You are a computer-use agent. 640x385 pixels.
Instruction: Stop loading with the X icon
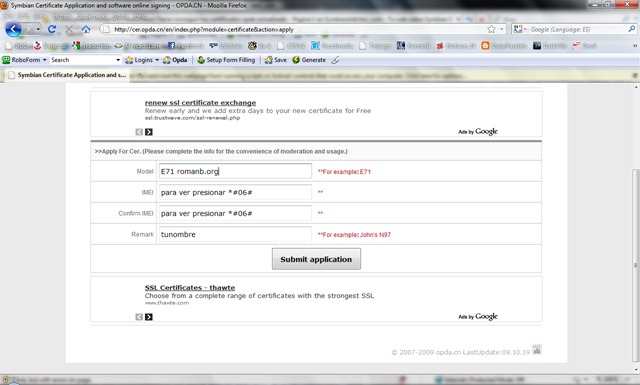click(69, 29)
